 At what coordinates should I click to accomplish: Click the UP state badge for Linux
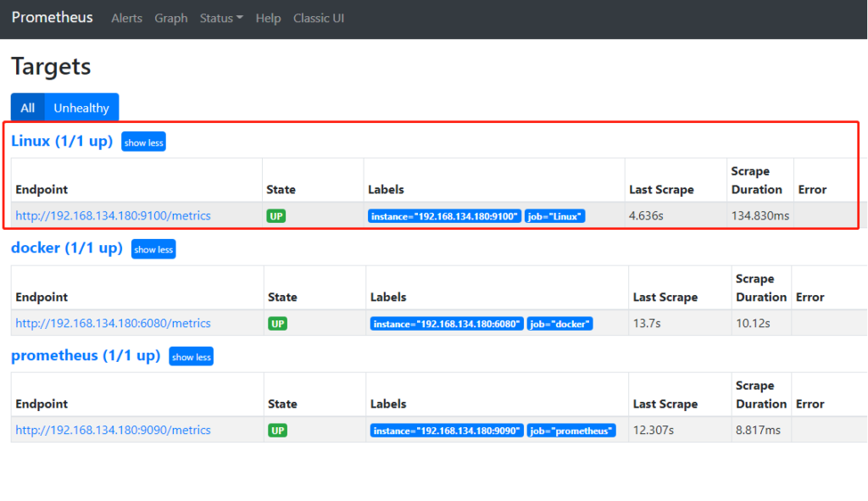[x=276, y=216]
